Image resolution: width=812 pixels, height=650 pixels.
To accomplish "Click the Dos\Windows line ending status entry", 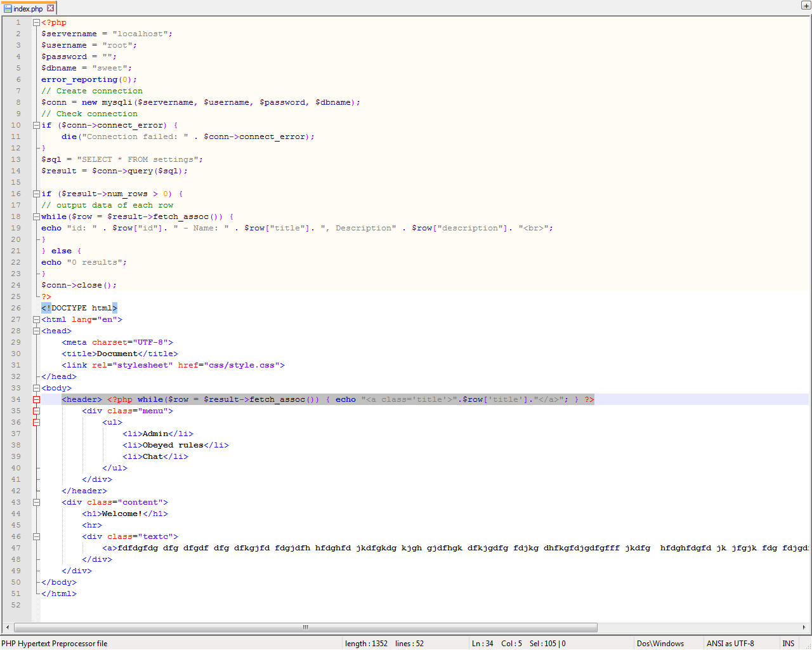I will (x=660, y=643).
